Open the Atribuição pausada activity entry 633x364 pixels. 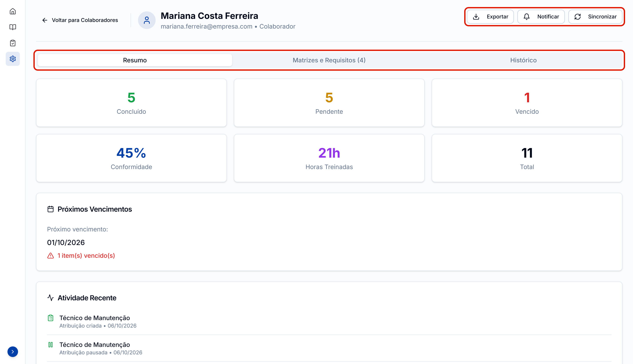click(329, 348)
